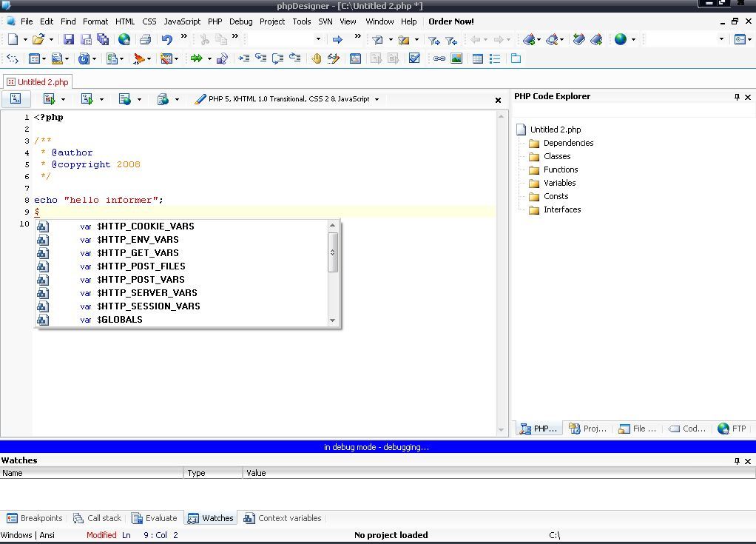
Task: Select the Classes folder in Code Explorer
Action: coord(550,156)
